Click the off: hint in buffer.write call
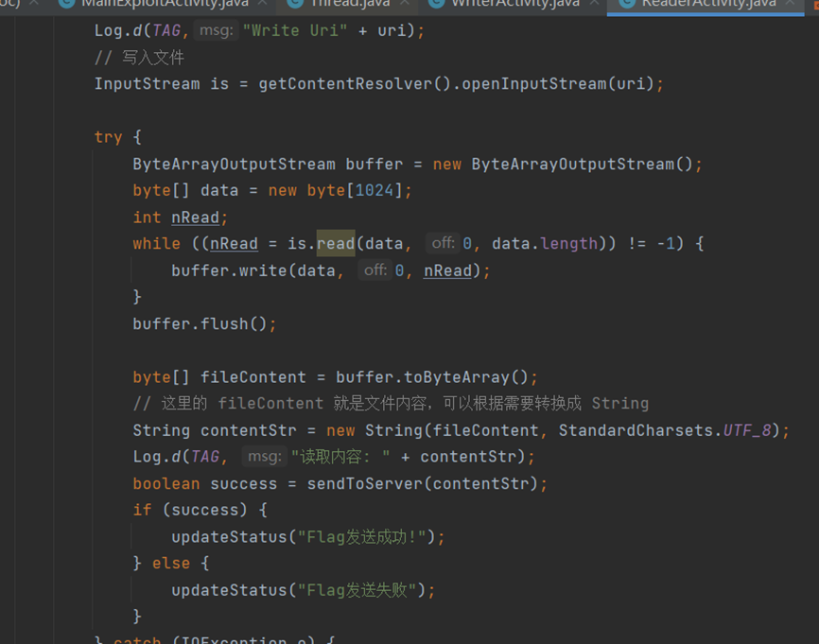819x644 pixels. pos(375,270)
